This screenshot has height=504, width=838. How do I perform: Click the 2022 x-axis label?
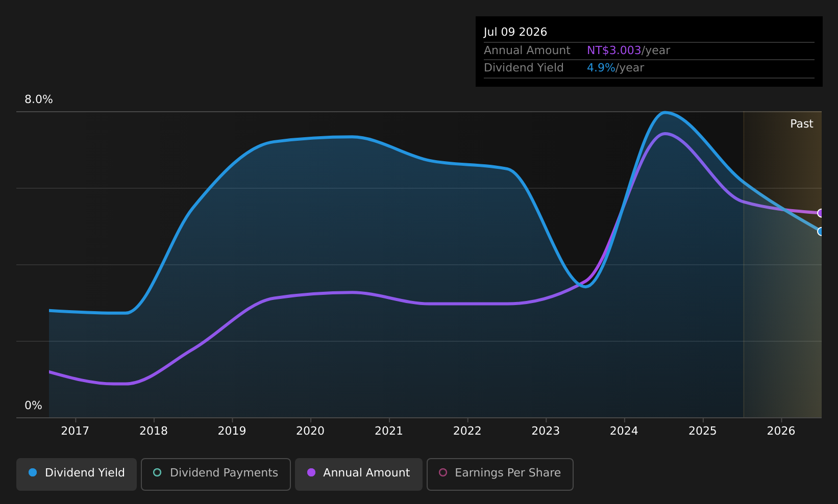click(467, 431)
